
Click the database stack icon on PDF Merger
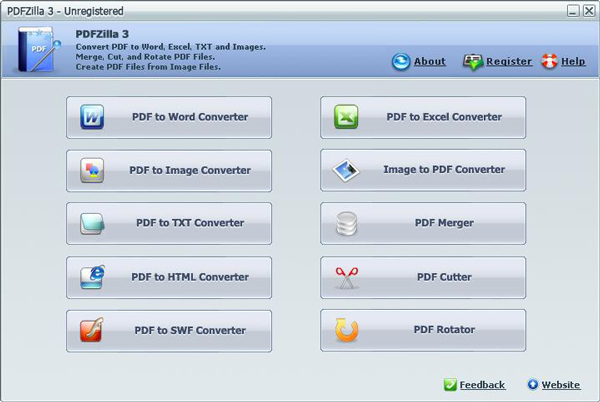[346, 223]
